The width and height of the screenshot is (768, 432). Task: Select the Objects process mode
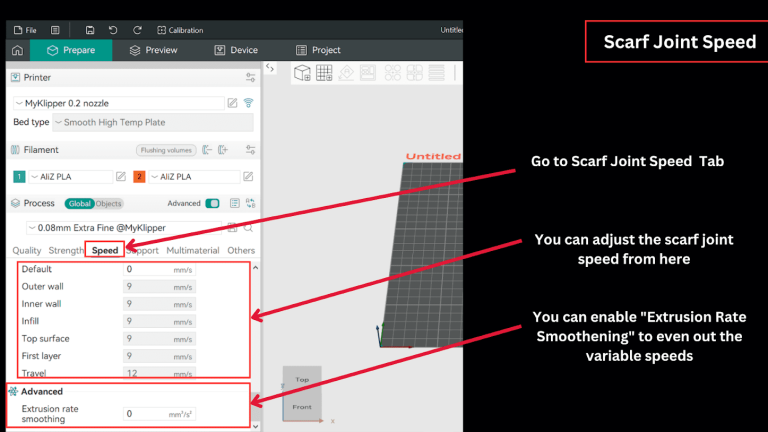click(x=108, y=203)
